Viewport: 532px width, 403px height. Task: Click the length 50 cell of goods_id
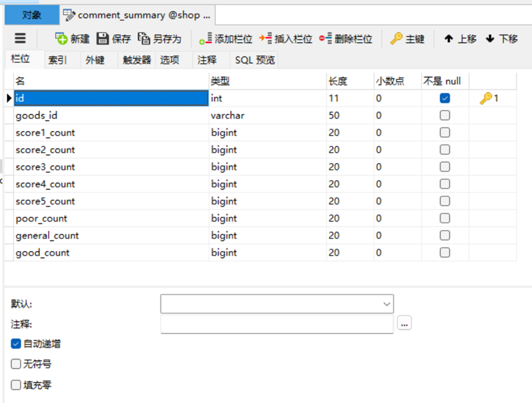(350, 116)
